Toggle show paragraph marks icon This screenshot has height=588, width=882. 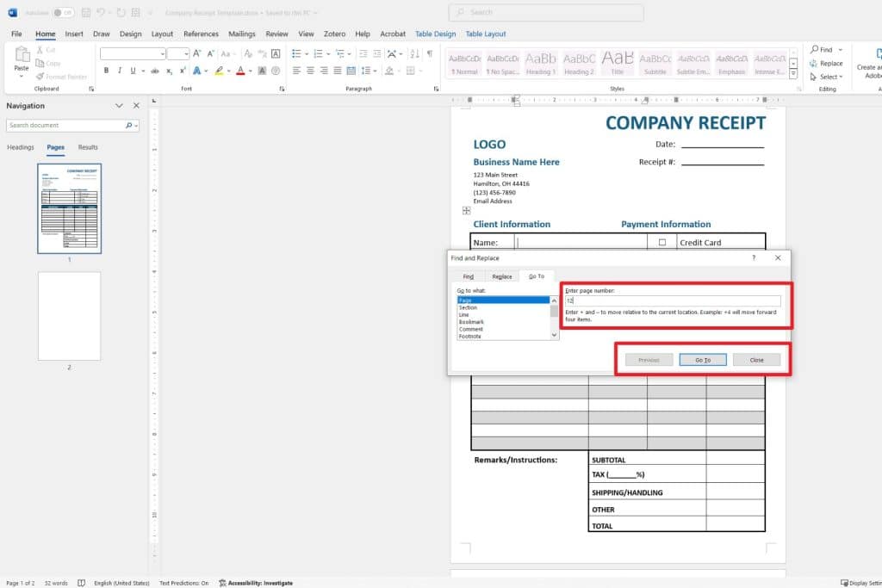[x=430, y=53]
